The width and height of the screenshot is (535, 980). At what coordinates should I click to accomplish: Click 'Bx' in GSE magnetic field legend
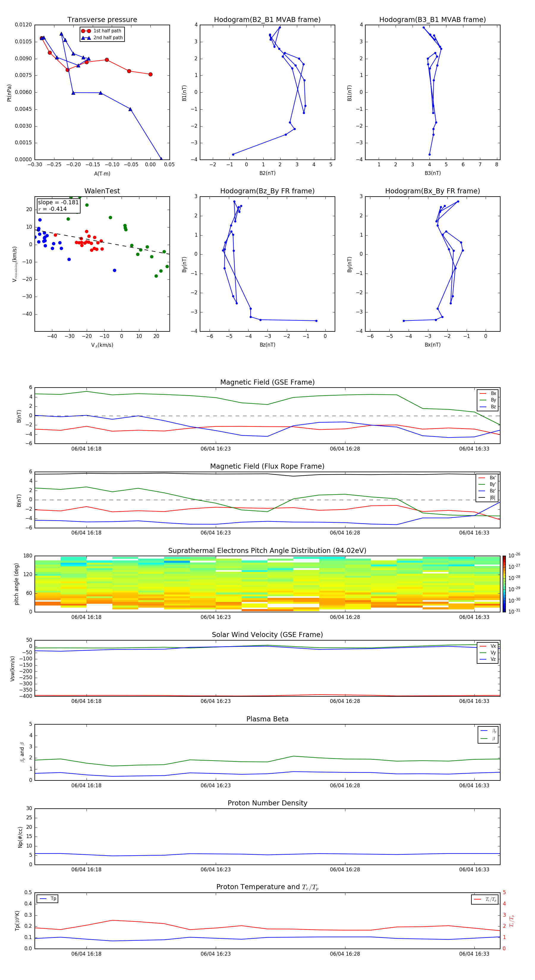click(x=488, y=393)
